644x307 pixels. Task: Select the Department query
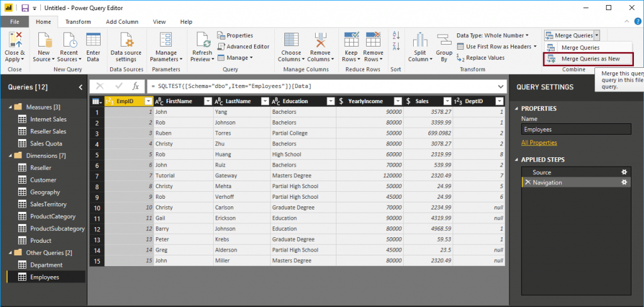[x=45, y=265]
